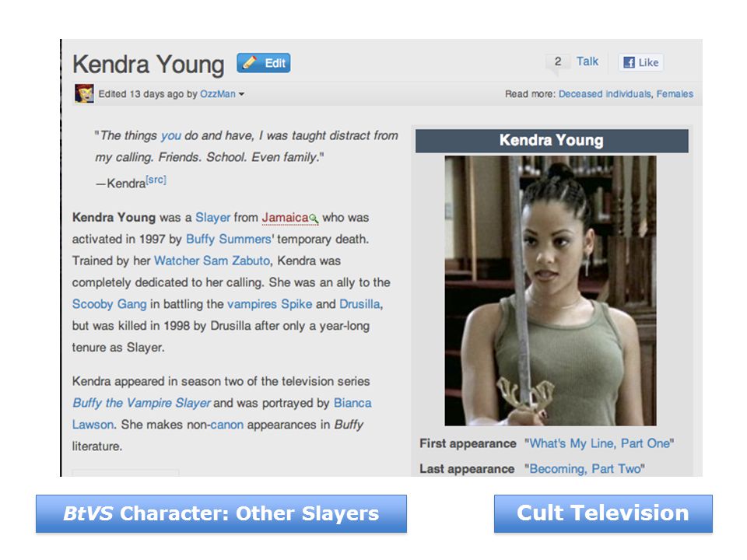
Task: Click the Cult Television banner
Action: point(603,513)
